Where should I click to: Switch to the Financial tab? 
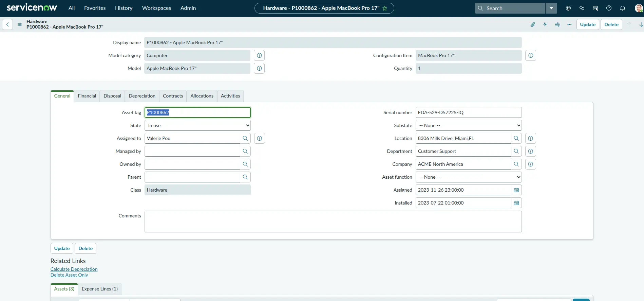pos(87,96)
